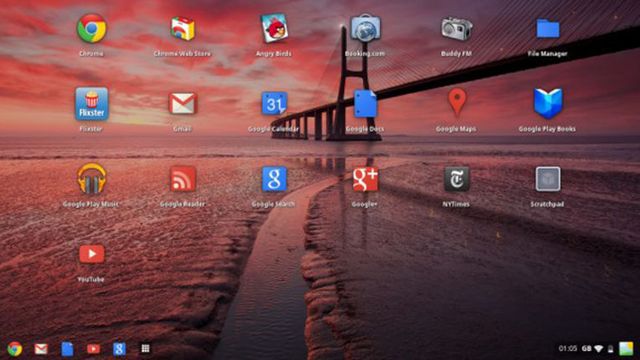Click the "Angry Birds" label text

(x=273, y=53)
